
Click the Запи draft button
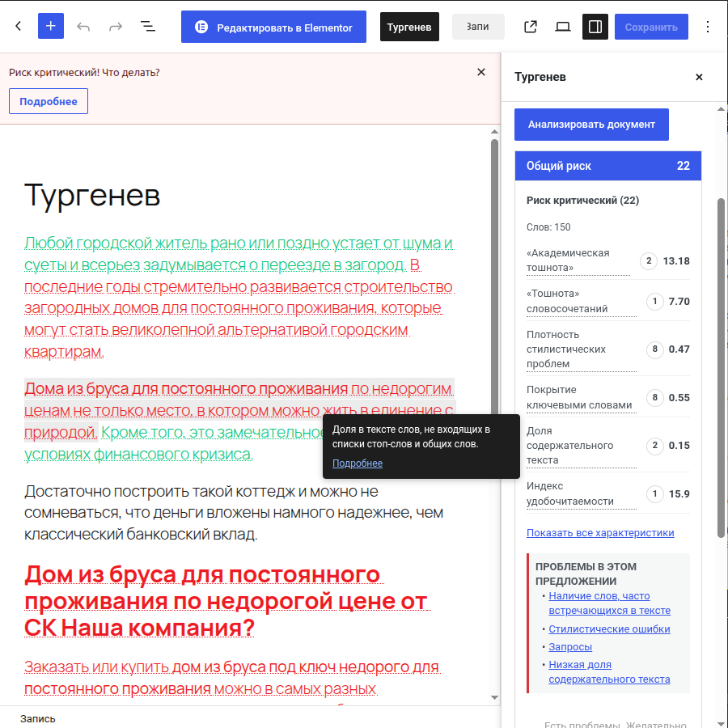click(478, 27)
